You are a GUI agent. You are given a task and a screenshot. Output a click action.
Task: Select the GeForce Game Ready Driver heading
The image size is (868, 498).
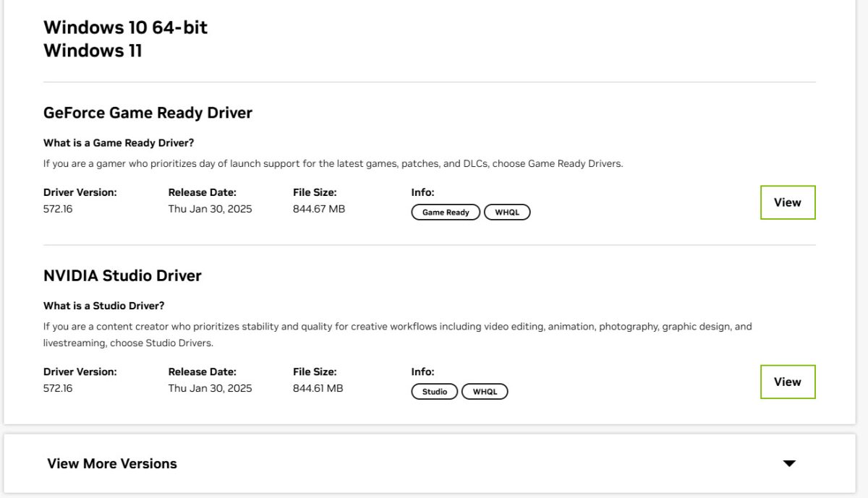[148, 113]
